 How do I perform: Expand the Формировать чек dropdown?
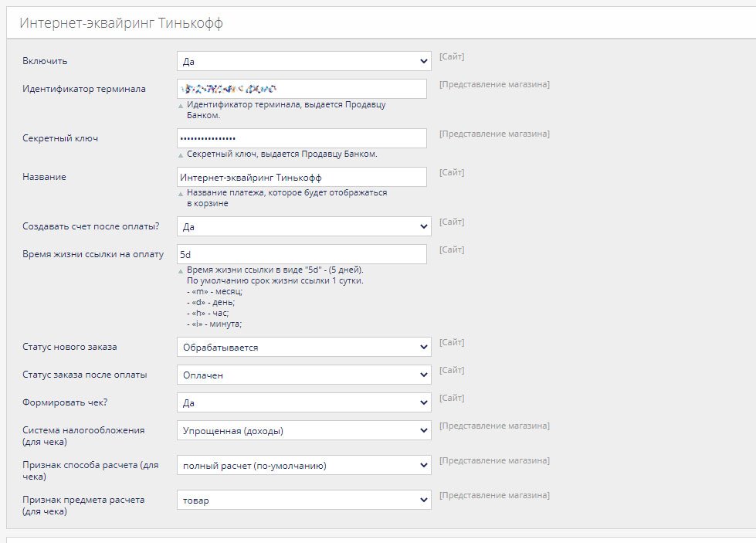click(303, 402)
